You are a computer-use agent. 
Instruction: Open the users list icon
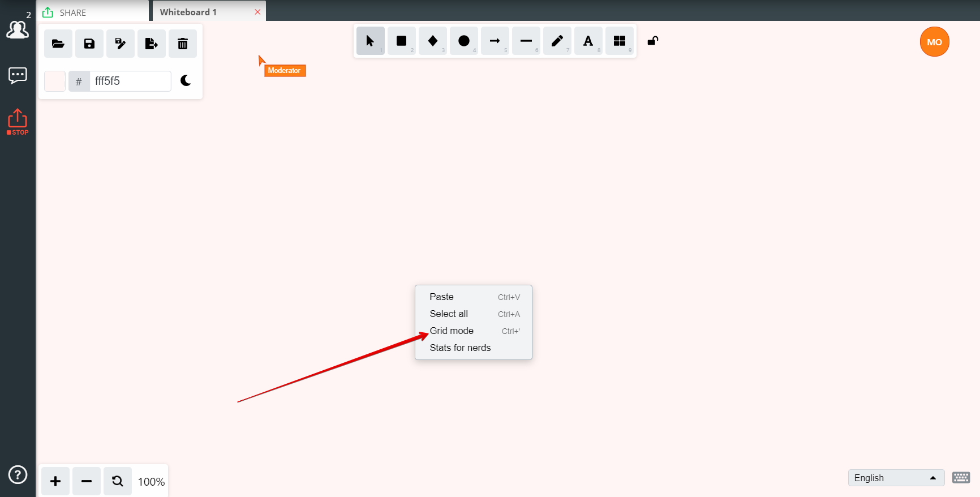[18, 29]
